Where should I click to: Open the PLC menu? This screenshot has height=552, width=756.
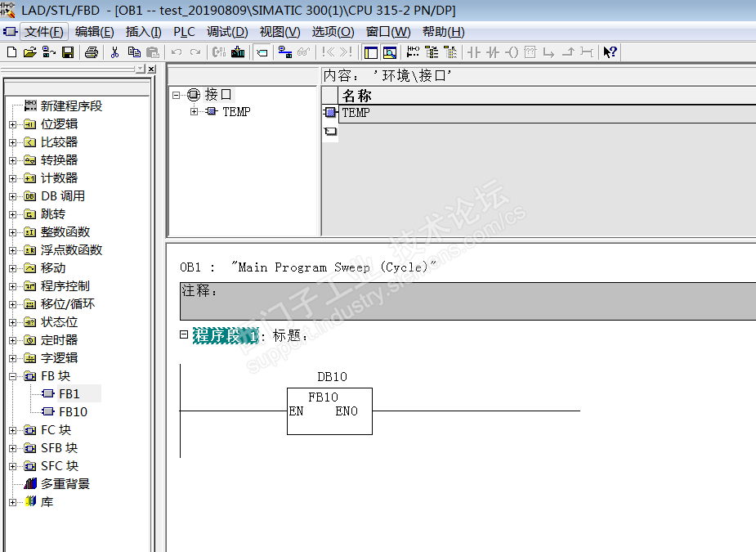coord(184,32)
